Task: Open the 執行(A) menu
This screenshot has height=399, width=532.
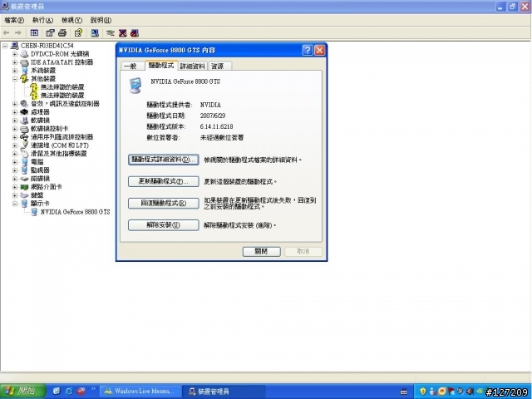Action: tap(42, 20)
